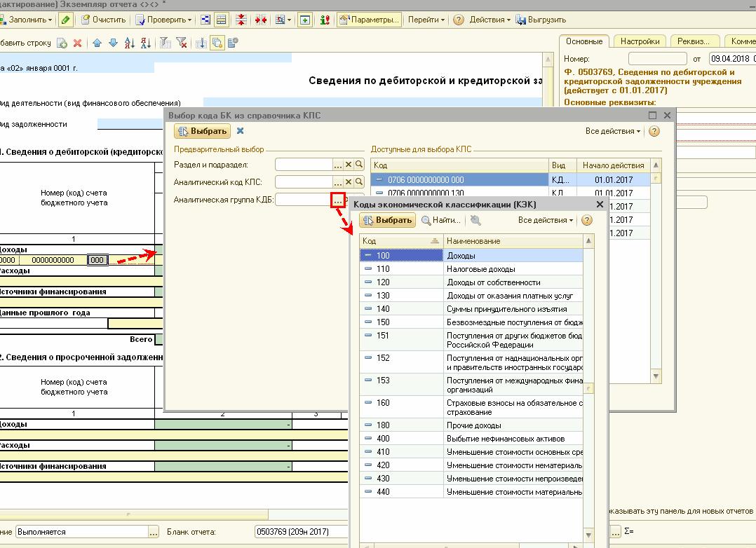Viewport: 756px width, 548px height.
Task: Click magnifier beside Раздел и подраздел field
Action: [359, 165]
